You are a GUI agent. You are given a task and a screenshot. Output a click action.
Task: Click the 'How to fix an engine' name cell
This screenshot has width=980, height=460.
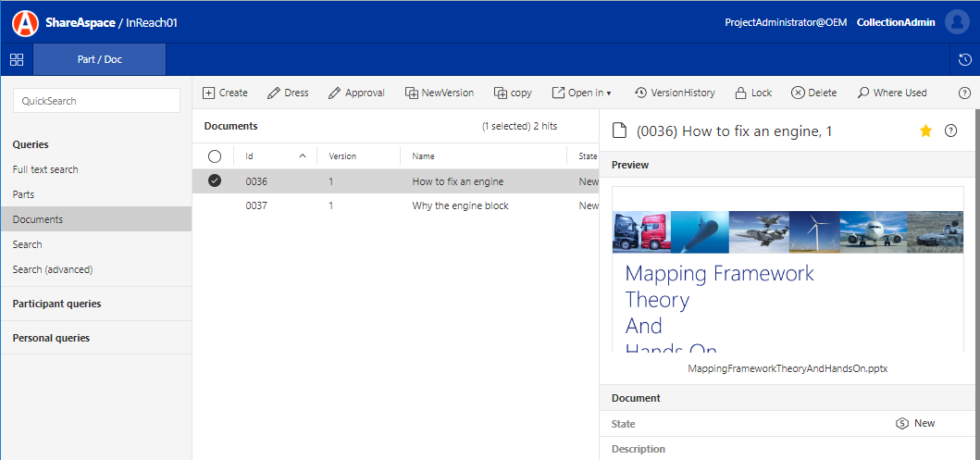click(x=457, y=181)
